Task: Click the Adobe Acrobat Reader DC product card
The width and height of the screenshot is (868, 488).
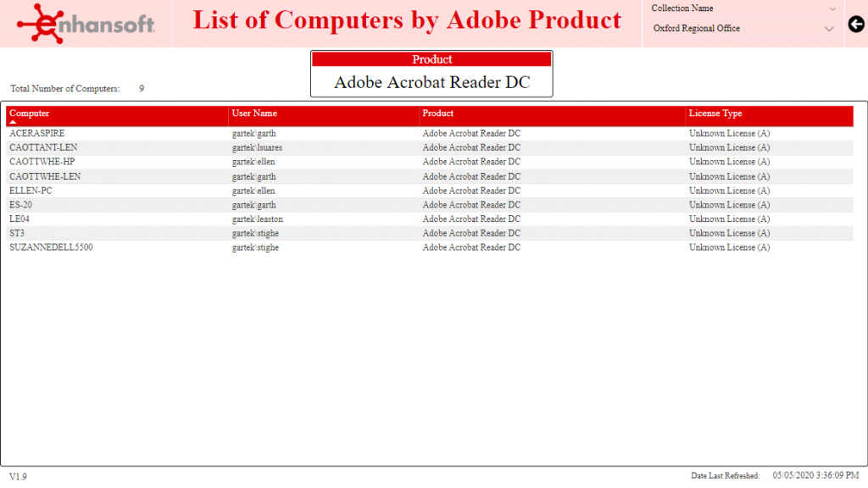Action: [431, 82]
